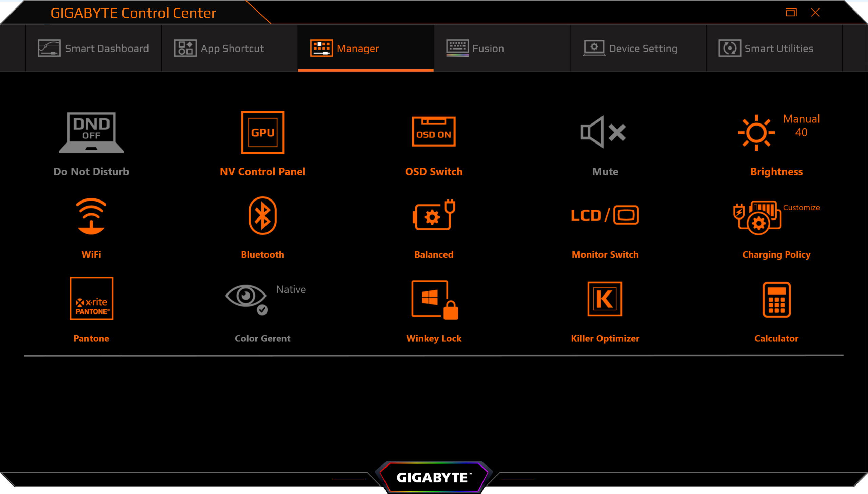Switch to the Smart Dashboard tab
The height and width of the screenshot is (494, 868).
point(94,48)
